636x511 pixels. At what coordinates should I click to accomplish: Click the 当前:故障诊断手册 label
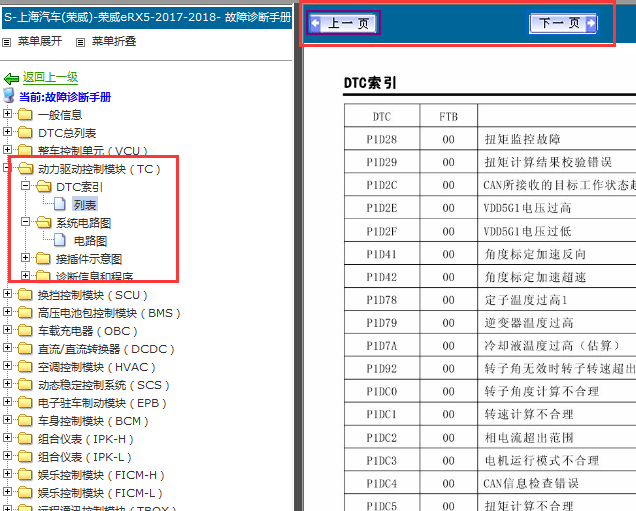click(x=65, y=97)
